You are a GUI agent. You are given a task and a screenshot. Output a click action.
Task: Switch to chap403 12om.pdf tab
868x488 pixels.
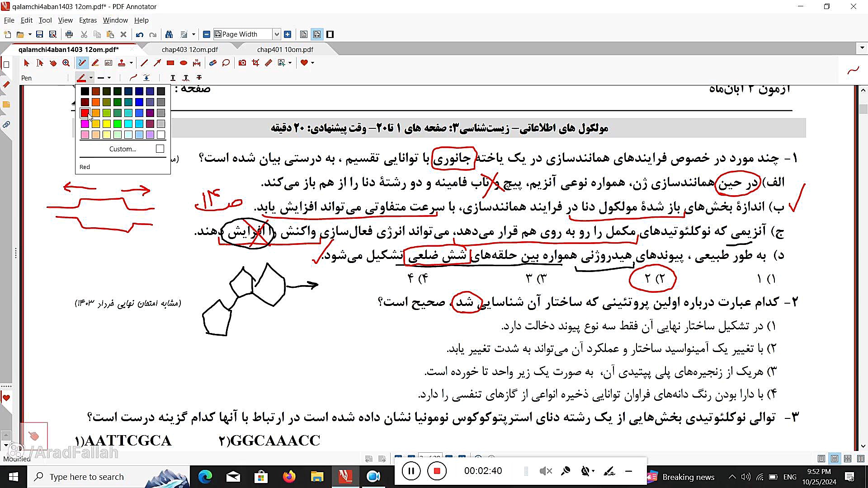(189, 49)
